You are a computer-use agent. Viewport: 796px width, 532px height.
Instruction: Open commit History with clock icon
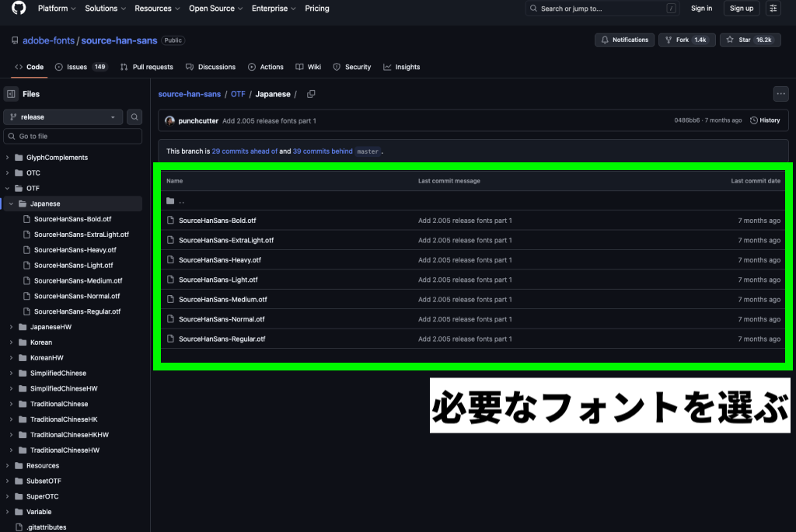click(765, 120)
